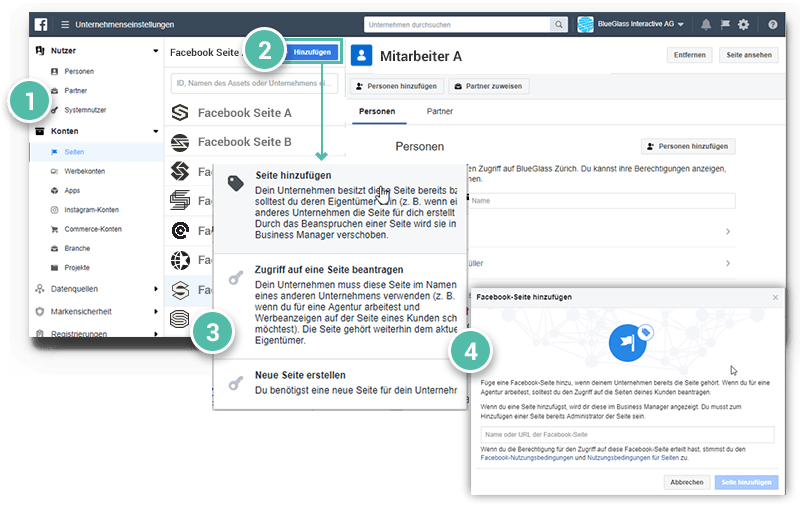Collapse the Nutzer section

155,51
